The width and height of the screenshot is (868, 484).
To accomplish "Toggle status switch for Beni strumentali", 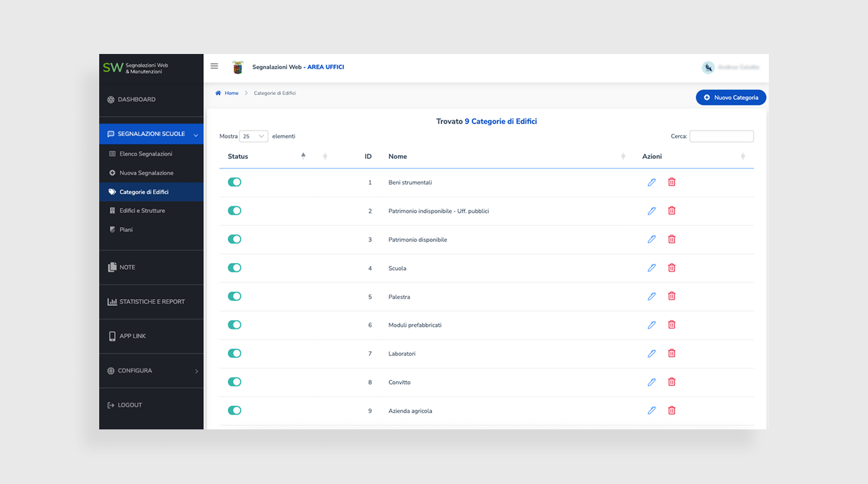I will tap(234, 182).
